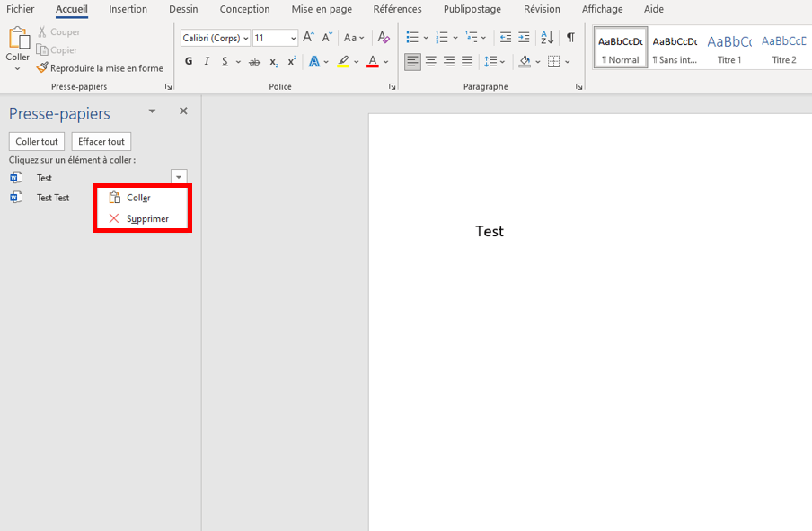Switch to the Publipostage tab

pos(472,9)
